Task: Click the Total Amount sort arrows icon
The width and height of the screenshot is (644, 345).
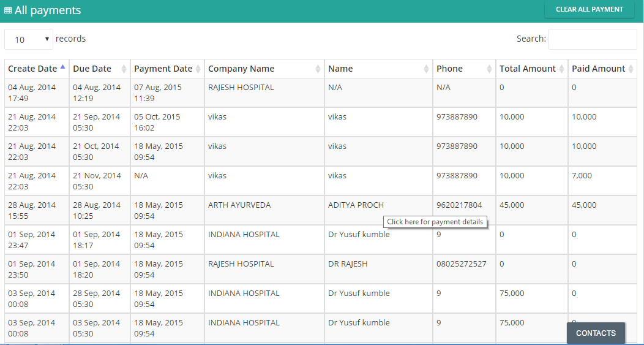Action: click(561, 69)
